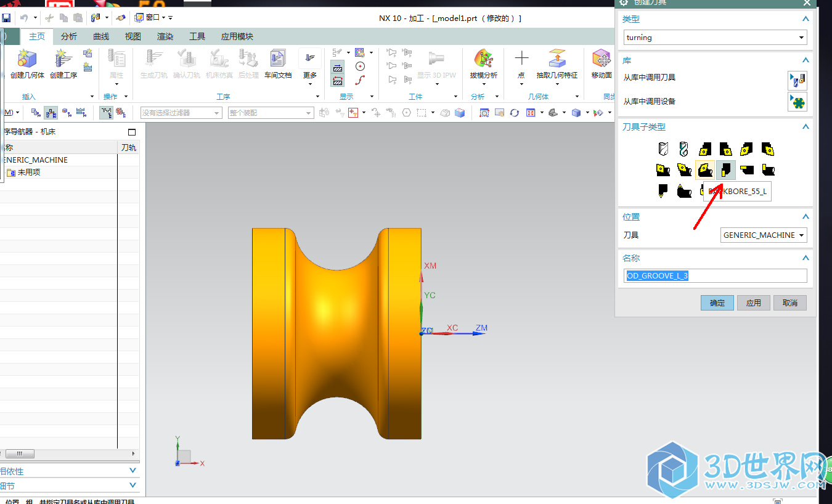Switch to the 渲染 ribbon tab

tap(165, 36)
